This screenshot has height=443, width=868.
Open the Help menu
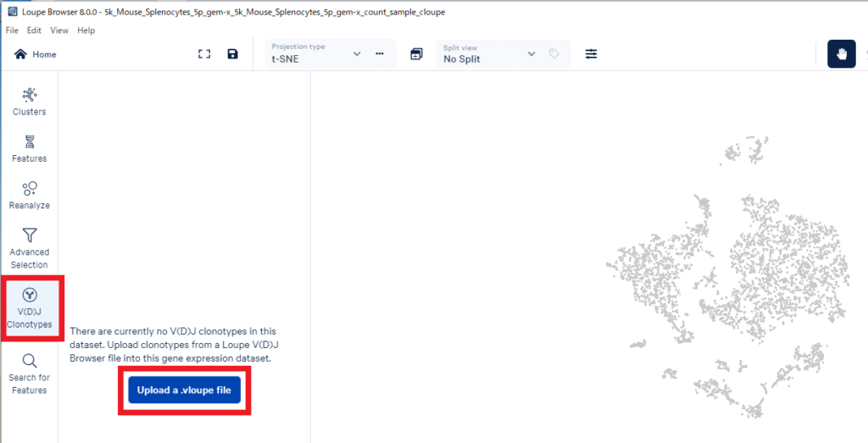[86, 30]
